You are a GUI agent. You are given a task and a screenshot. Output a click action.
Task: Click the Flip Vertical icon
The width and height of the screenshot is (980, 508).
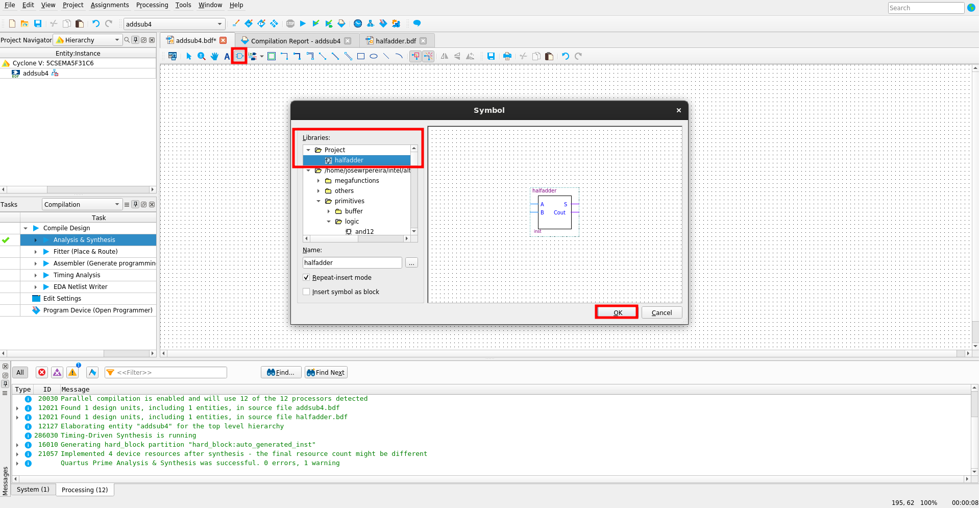(x=457, y=56)
